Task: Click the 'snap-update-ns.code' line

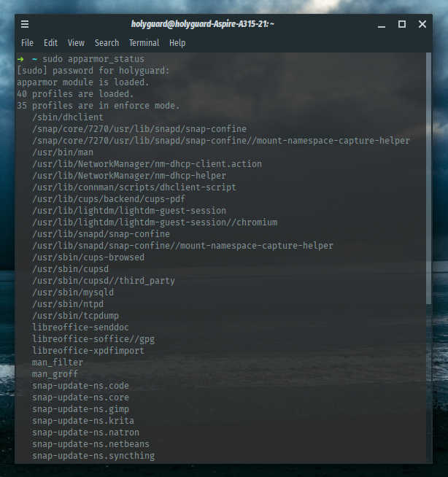Action: point(81,385)
